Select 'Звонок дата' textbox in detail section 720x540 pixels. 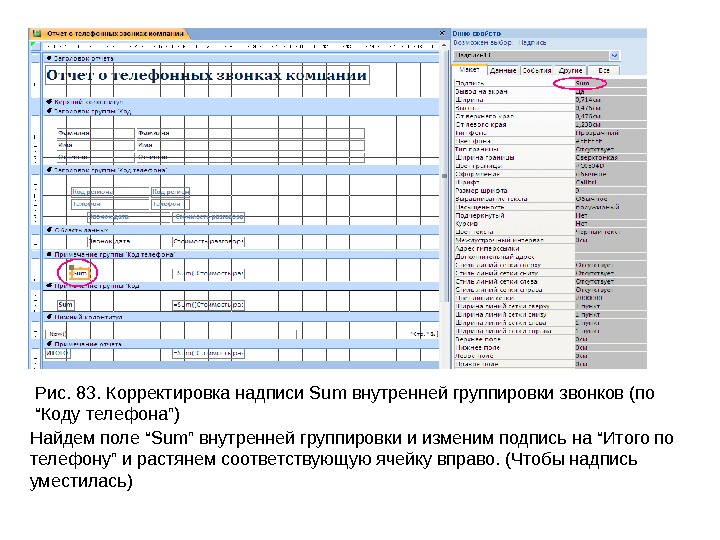[109, 241]
